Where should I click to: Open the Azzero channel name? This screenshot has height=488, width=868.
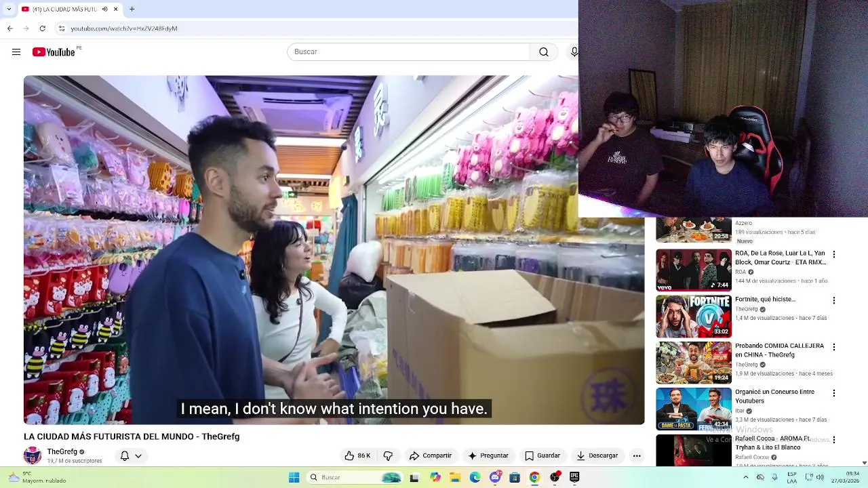[743, 223]
